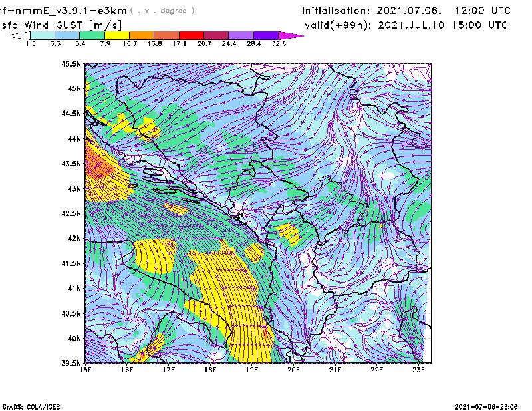Click the magenta arrow end of the color bar

pyautogui.click(x=291, y=35)
